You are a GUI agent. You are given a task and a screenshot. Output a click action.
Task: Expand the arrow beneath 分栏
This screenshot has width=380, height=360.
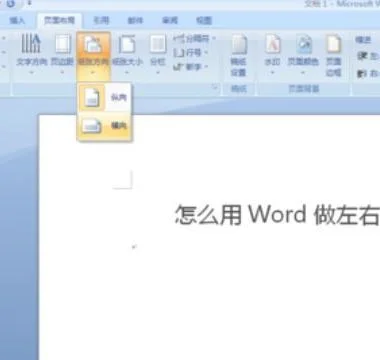click(158, 72)
